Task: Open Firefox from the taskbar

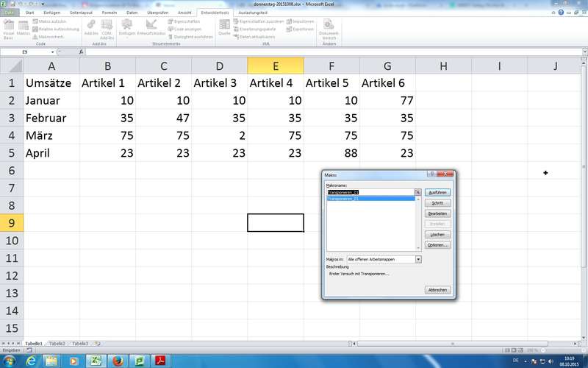Action: point(116,360)
